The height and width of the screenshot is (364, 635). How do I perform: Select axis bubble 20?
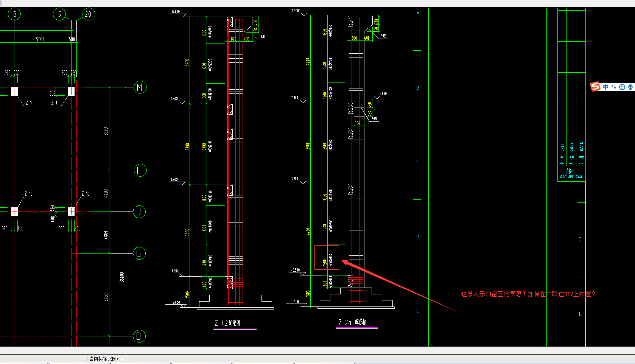point(88,14)
